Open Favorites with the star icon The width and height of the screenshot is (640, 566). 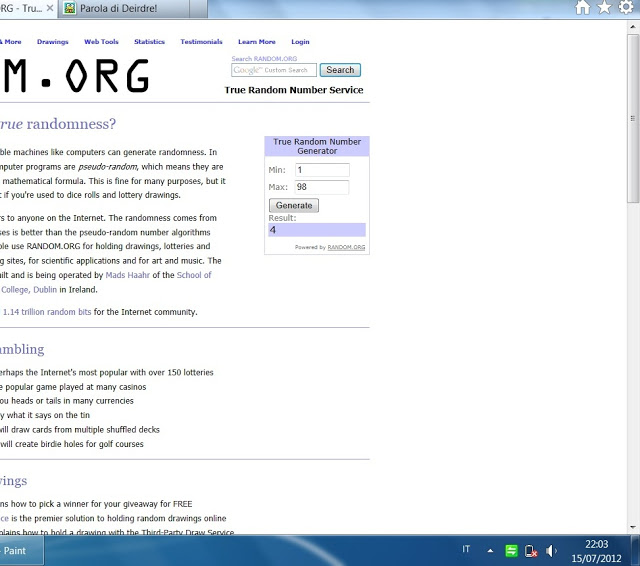tap(604, 8)
